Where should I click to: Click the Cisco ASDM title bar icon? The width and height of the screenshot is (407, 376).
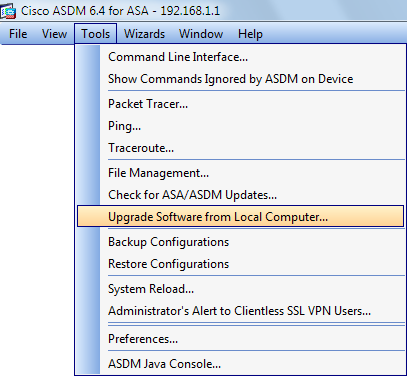click(8, 11)
